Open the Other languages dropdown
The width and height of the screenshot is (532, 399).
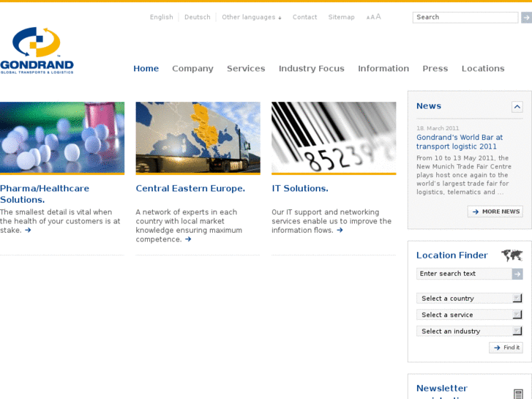pyautogui.click(x=252, y=18)
